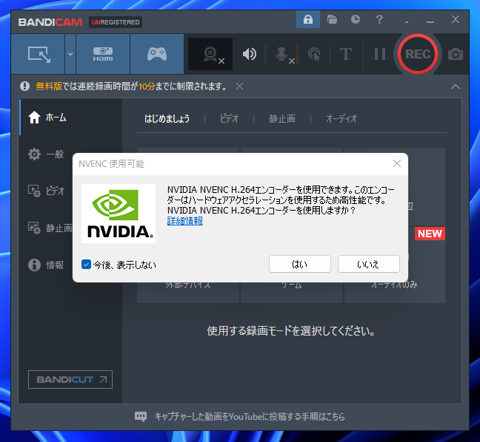Switch to the ビデオ tab
Screen dimensions: 480x442
pyautogui.click(x=229, y=119)
